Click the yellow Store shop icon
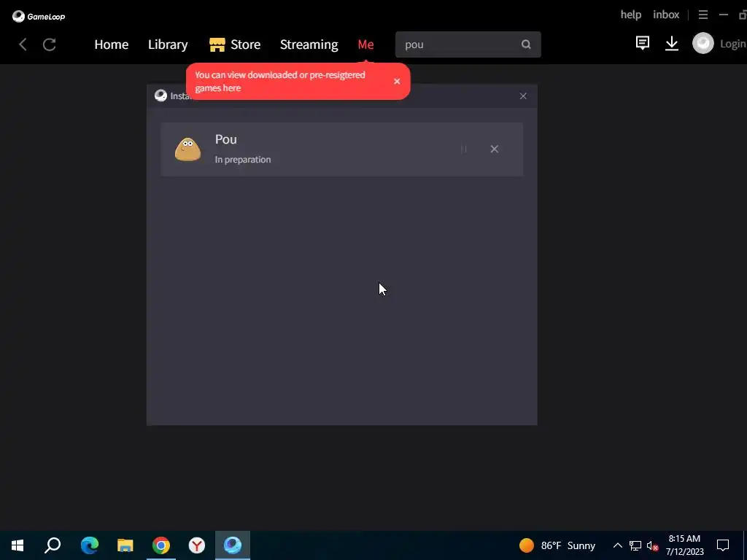 coord(217,44)
